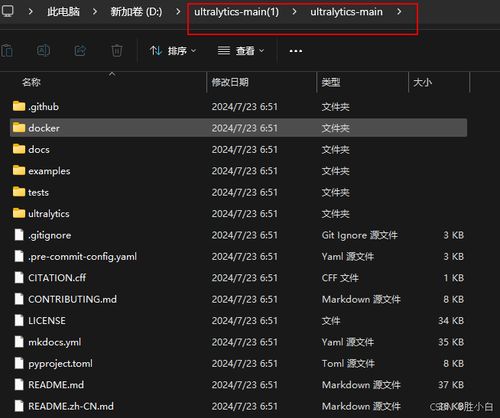Expand the chevron after ultralytics-main breadcrumb
The width and height of the screenshot is (500, 418).
[399, 12]
